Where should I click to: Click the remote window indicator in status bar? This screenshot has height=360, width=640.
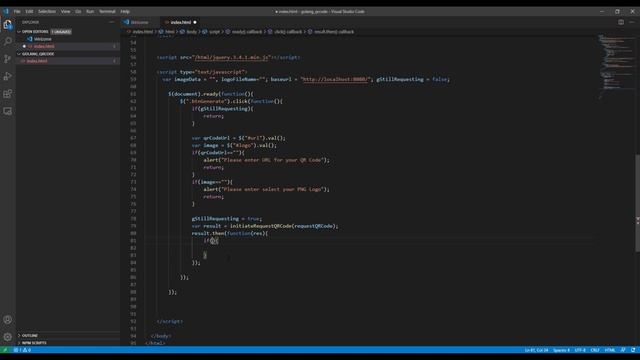click(x=5, y=350)
